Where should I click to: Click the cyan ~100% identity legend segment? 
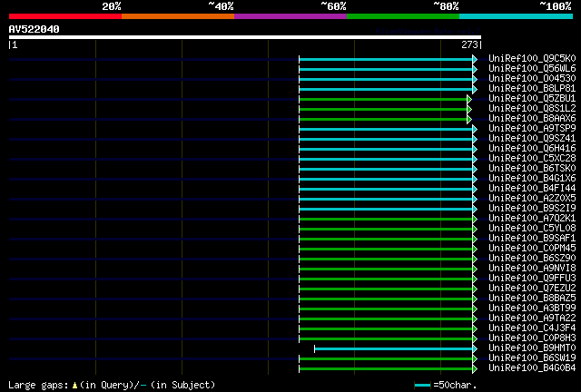coord(517,16)
